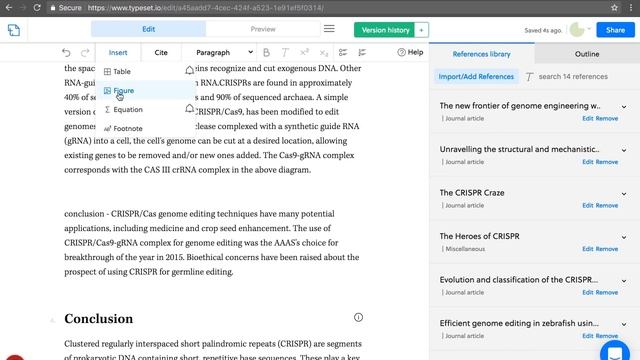Click the bell icon next to Table
This screenshot has height=360, width=640.
pos(189,70)
